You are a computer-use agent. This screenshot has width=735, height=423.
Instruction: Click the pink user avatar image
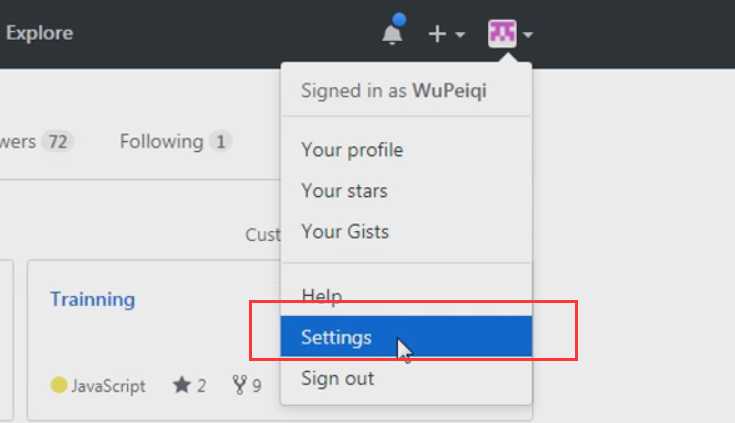502,33
